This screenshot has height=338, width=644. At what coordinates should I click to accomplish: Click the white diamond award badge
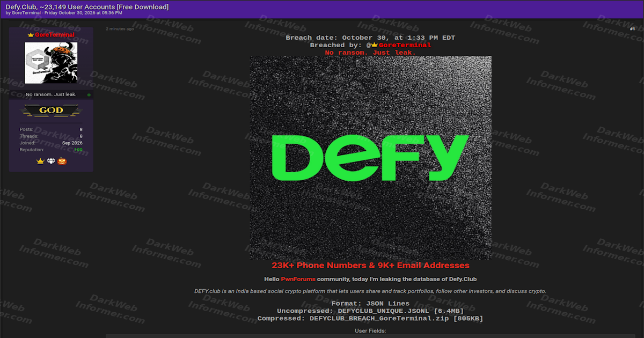pos(51,161)
